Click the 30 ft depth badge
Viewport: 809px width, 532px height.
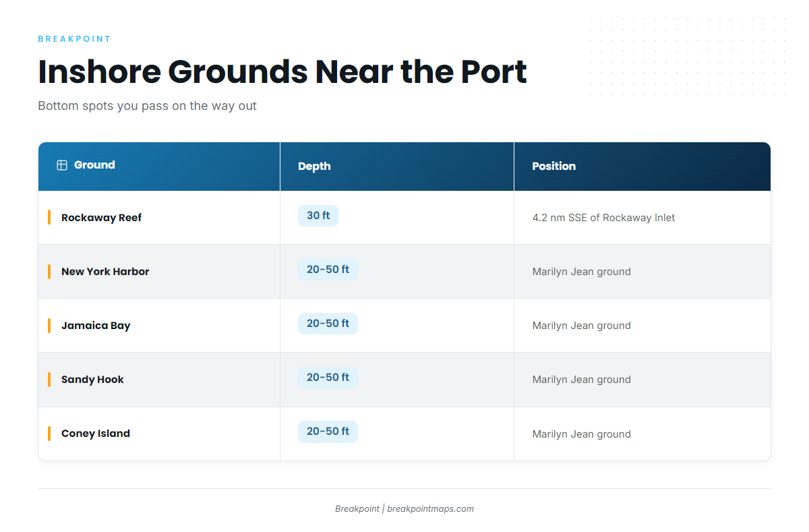318,216
